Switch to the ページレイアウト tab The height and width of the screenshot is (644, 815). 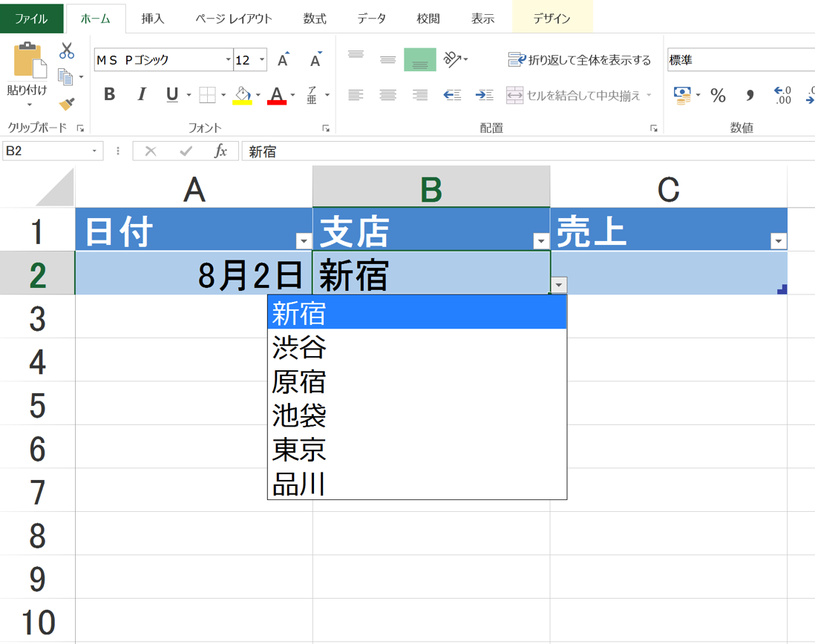[234, 19]
